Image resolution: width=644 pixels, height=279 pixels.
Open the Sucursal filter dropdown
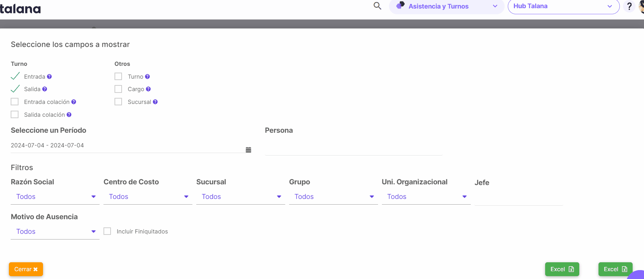[x=241, y=197]
